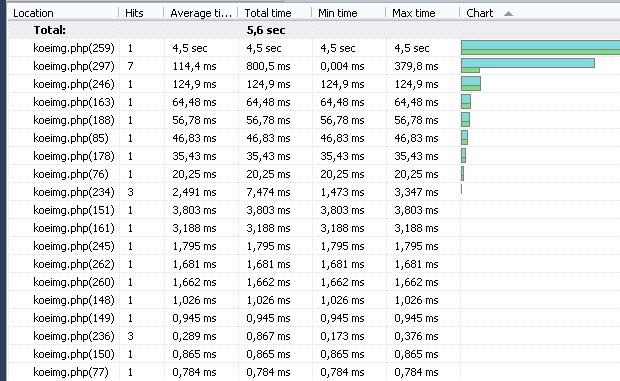620x381 pixels.
Task: Select the koeimg.php(259) row
Action: (314, 48)
